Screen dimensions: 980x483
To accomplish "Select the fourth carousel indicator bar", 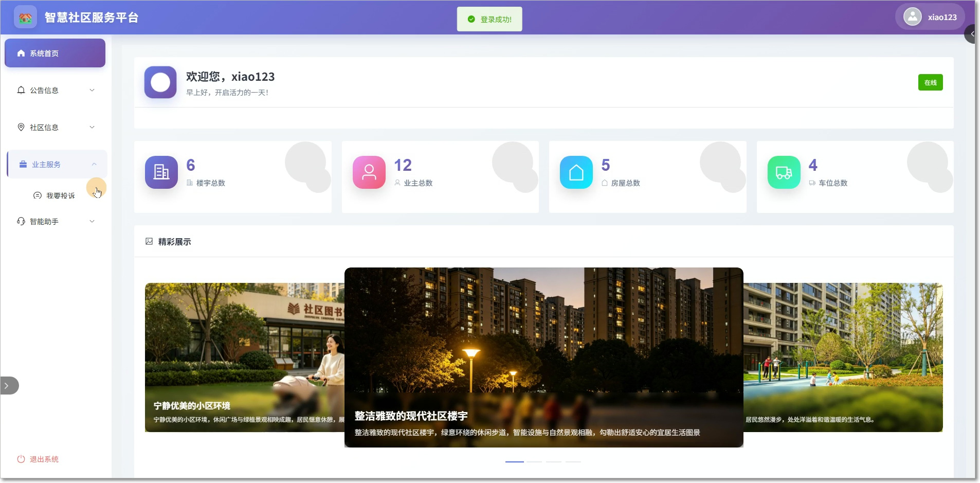I will (x=573, y=461).
